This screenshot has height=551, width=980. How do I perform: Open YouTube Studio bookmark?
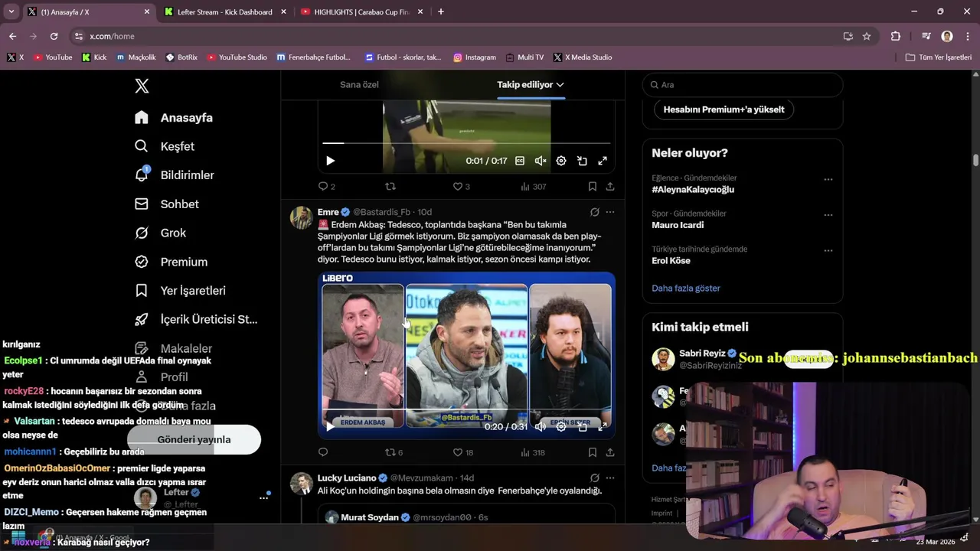(x=237, y=57)
